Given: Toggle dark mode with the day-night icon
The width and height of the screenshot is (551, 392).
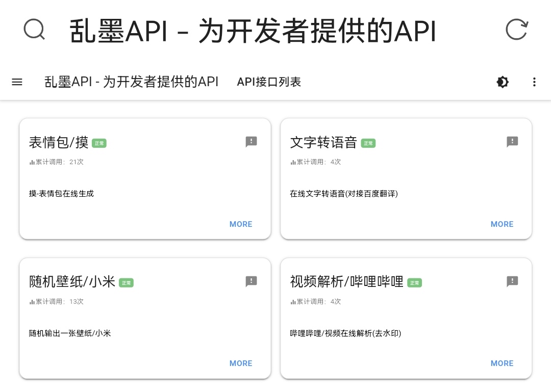Looking at the screenshot, I should click(503, 82).
